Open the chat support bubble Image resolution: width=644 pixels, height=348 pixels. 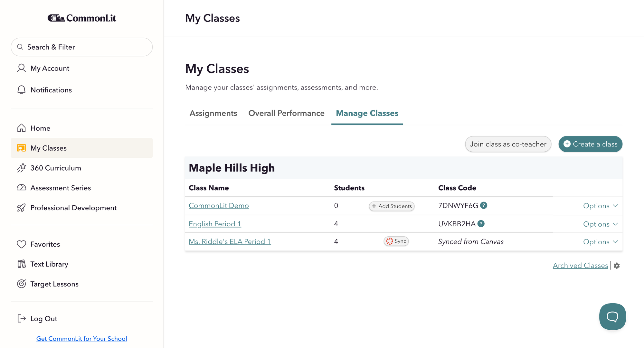pos(612,316)
